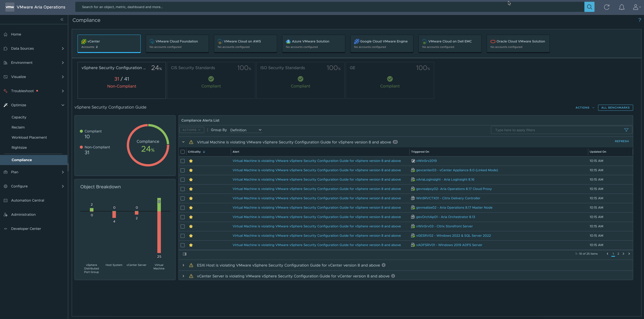The image size is (644, 319).
Task: Select the VMware Cloud Foundation tab
Action: click(177, 44)
